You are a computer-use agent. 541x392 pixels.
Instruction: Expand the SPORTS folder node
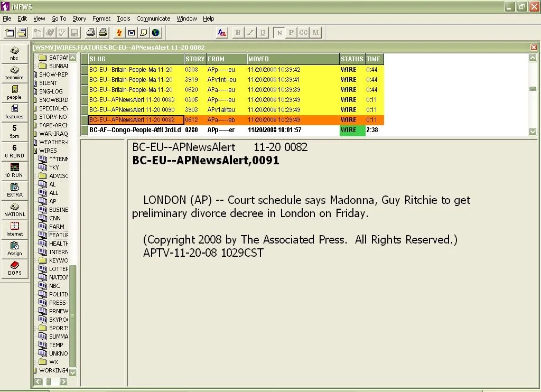(35, 328)
